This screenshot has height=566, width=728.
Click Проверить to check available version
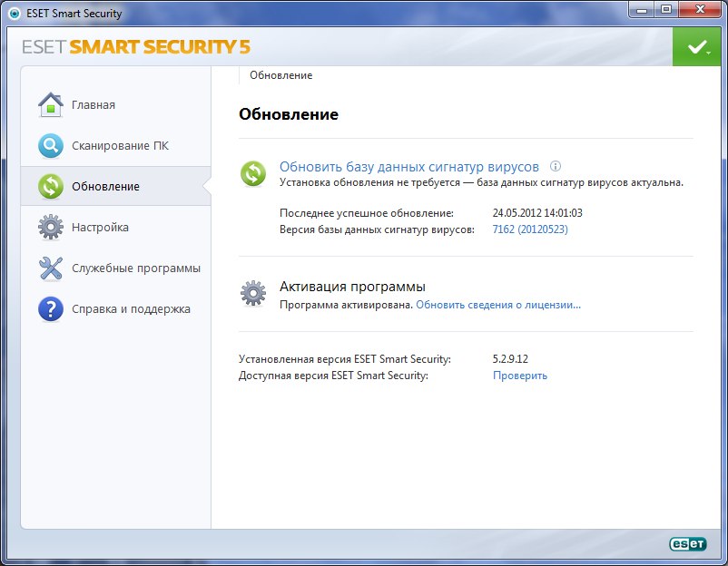[x=520, y=376]
